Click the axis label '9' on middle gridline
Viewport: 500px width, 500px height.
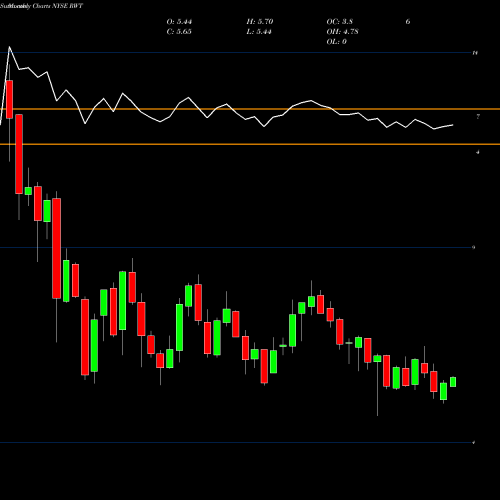click(474, 247)
